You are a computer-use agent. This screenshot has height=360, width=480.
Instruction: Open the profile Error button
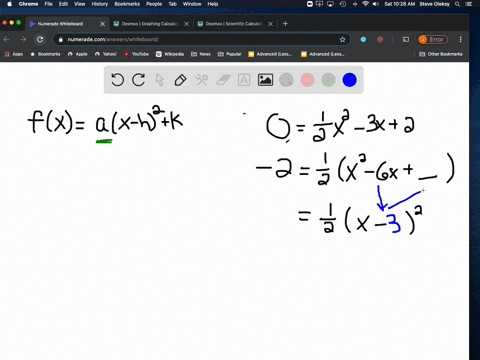[433, 39]
